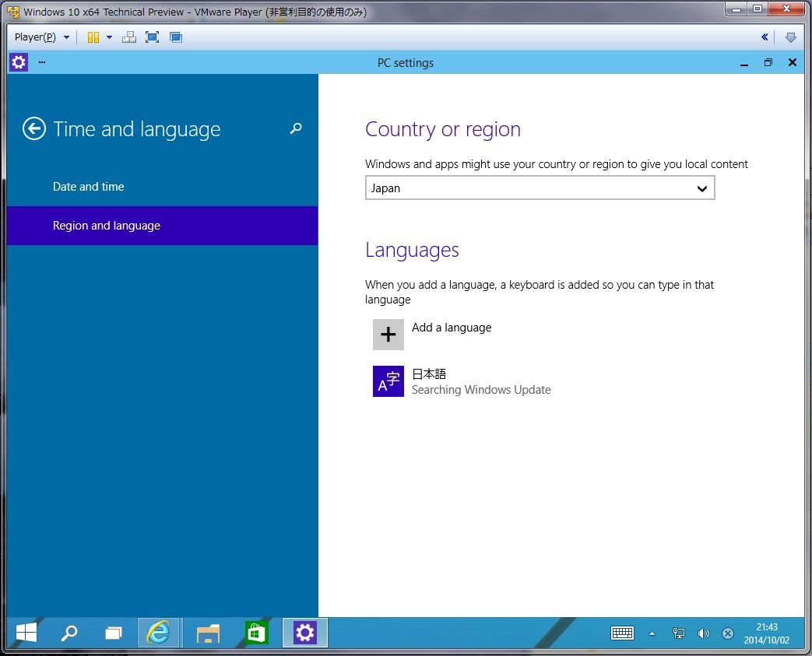Open the Country or region dropdown

pos(540,188)
